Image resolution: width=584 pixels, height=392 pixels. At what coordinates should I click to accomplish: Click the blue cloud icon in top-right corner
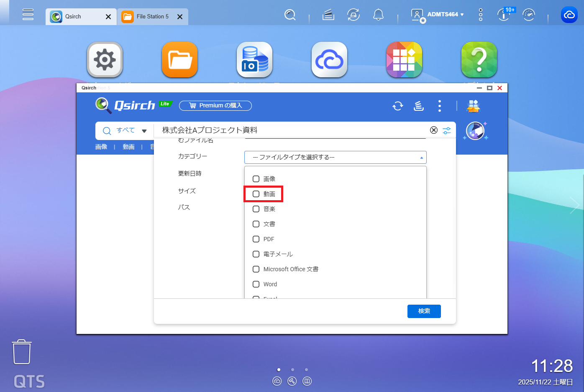click(x=569, y=15)
